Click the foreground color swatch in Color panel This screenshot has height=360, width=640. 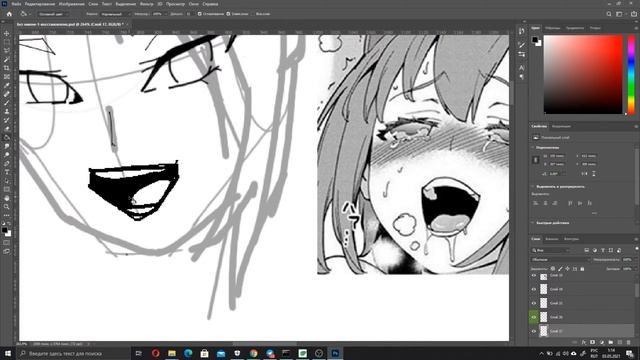[535, 39]
